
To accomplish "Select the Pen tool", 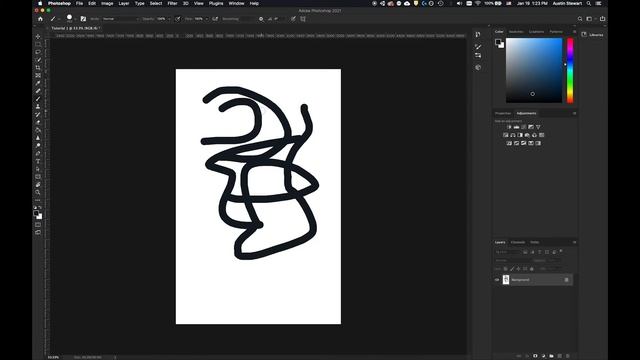I will coord(38,153).
